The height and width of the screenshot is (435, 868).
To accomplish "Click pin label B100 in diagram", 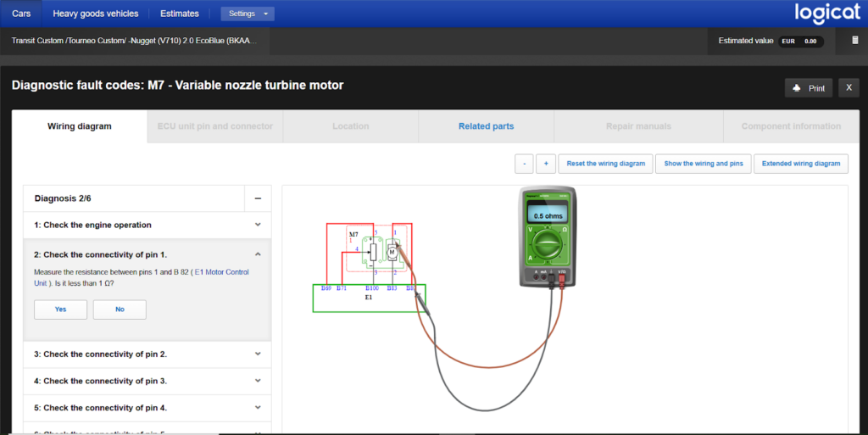I will pyautogui.click(x=372, y=288).
